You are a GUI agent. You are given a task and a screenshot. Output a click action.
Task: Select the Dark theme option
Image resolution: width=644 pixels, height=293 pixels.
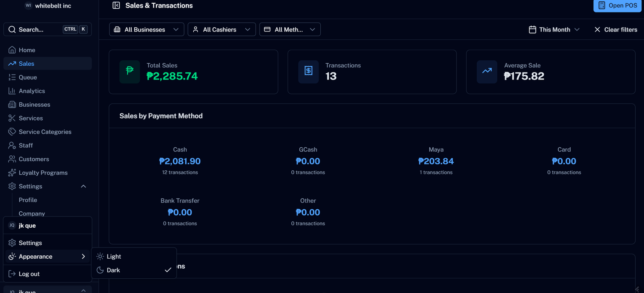[x=113, y=270]
